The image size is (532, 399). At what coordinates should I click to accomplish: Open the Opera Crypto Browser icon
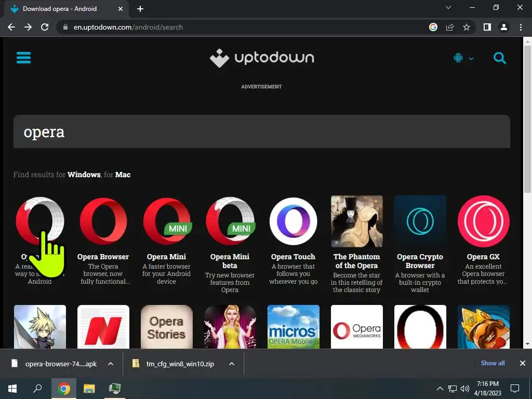420,221
